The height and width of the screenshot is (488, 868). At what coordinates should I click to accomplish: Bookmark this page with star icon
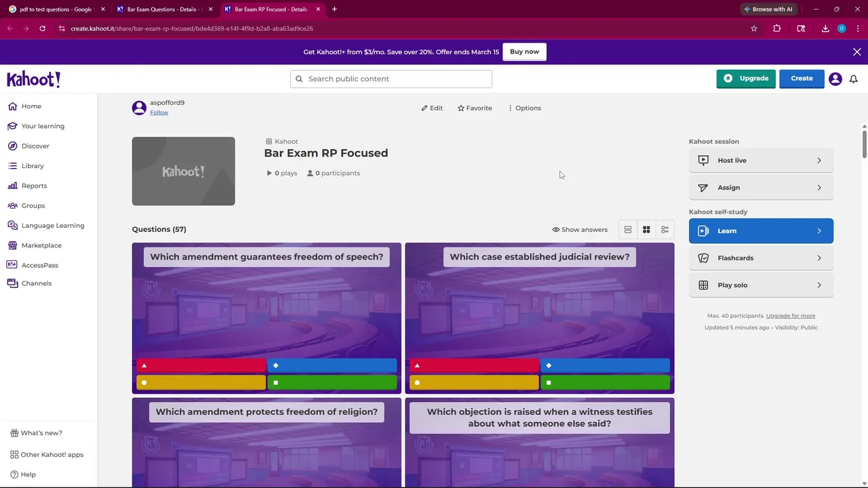point(754,28)
